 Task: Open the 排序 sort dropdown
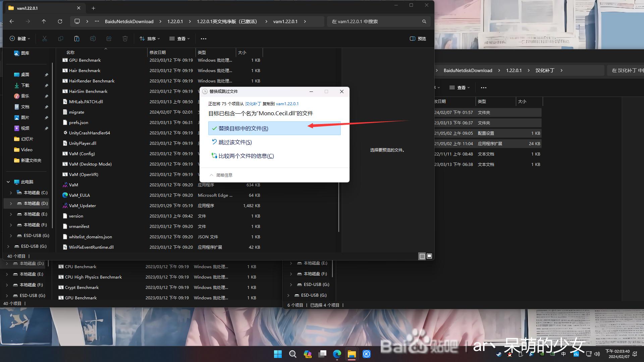[150, 39]
